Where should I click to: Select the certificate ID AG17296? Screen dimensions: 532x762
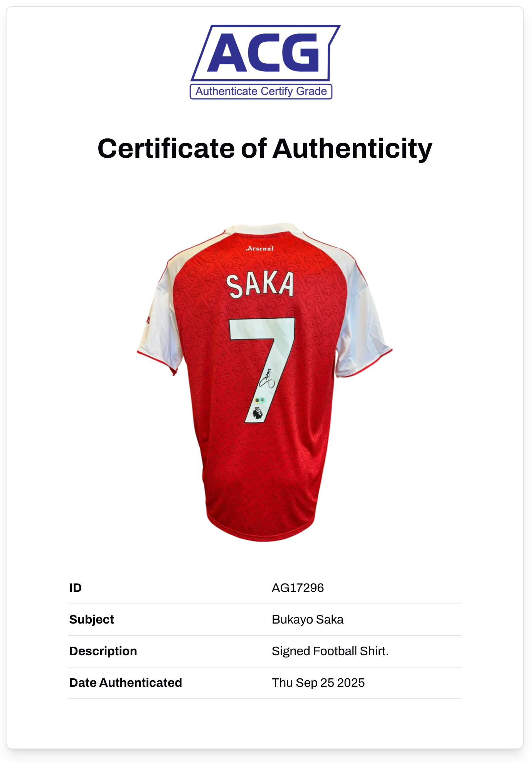click(x=298, y=588)
